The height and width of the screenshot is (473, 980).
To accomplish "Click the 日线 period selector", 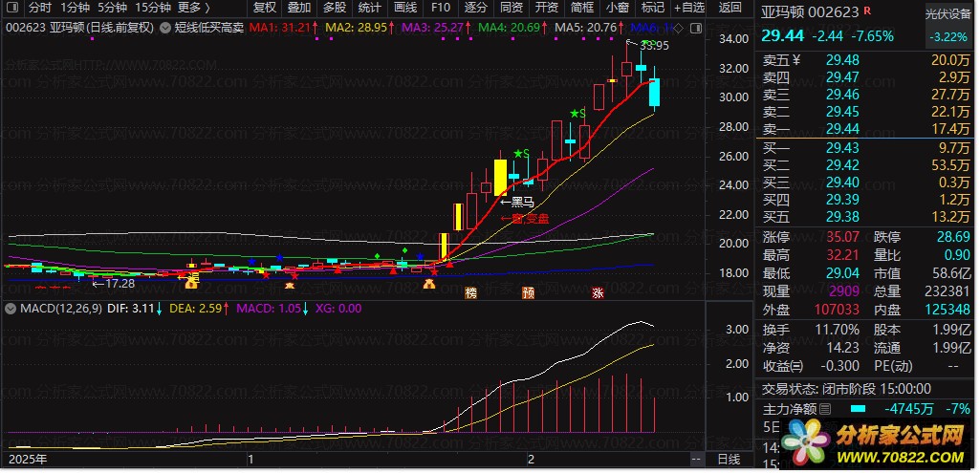I will (x=729, y=460).
